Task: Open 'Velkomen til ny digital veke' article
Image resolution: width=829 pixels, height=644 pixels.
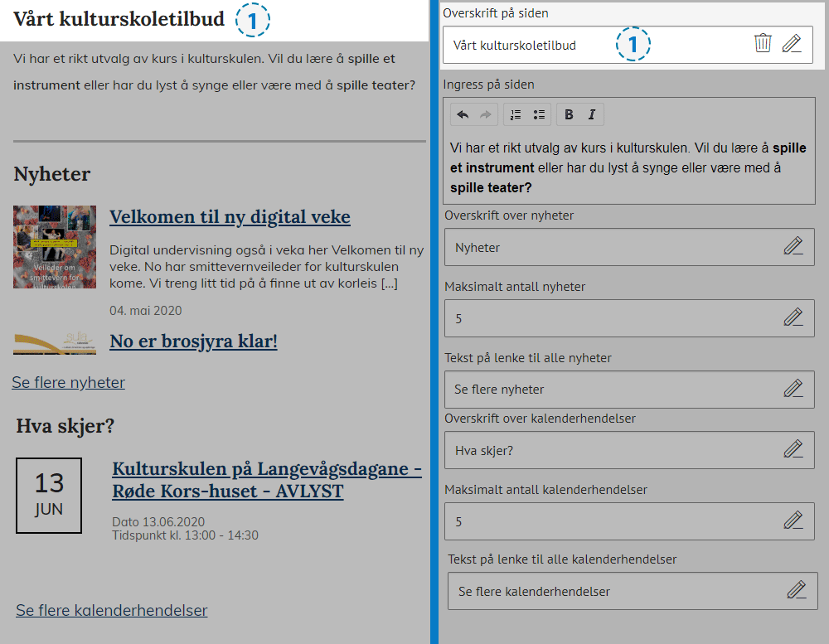Action: coord(230,217)
